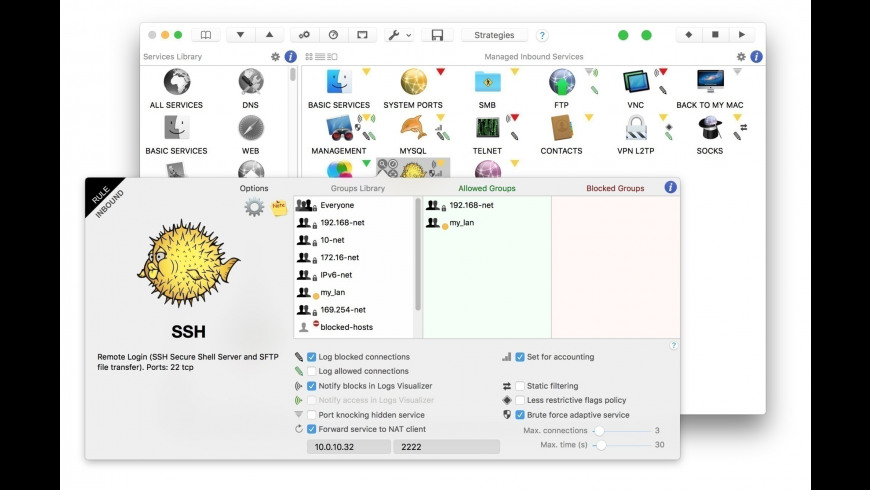Image resolution: width=870 pixels, height=490 pixels.
Task: Adjust the Max. connections slider
Action: click(598, 431)
